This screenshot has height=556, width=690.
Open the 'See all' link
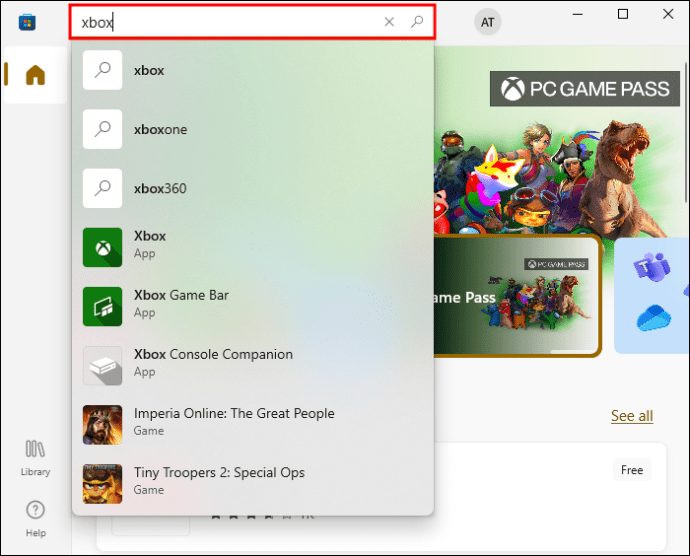(632, 416)
